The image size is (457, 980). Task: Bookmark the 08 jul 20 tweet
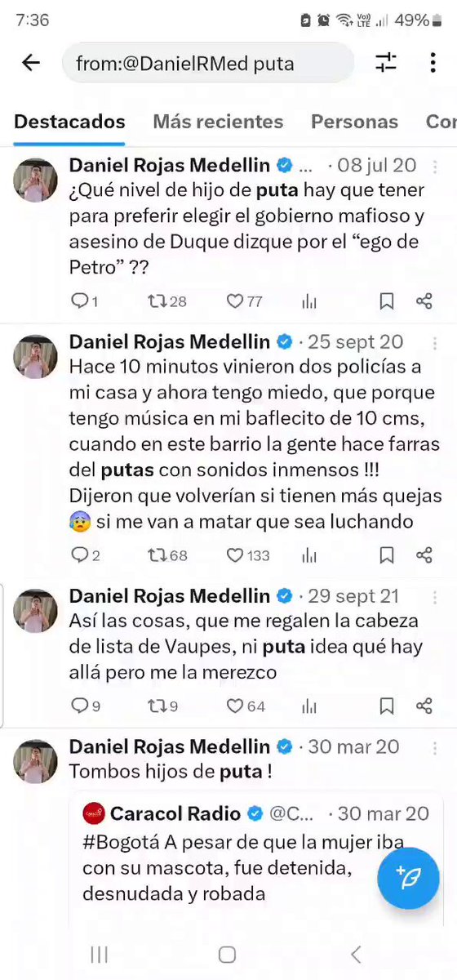(387, 301)
